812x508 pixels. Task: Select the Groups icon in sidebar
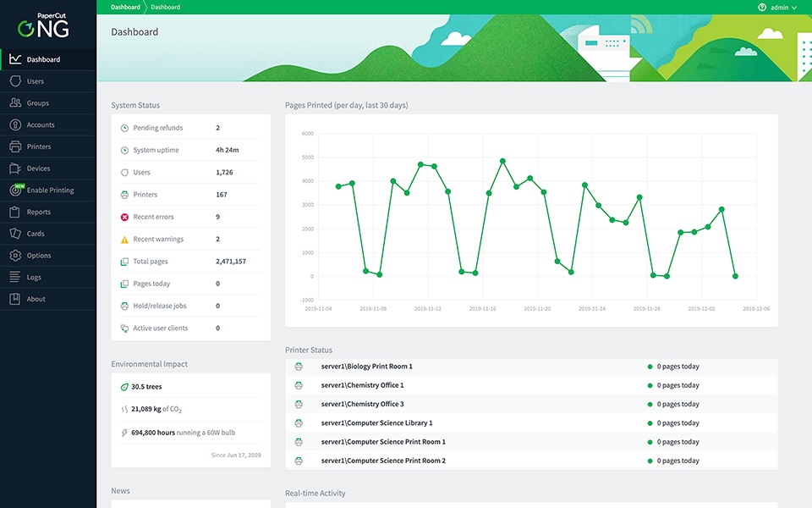pyautogui.click(x=14, y=103)
